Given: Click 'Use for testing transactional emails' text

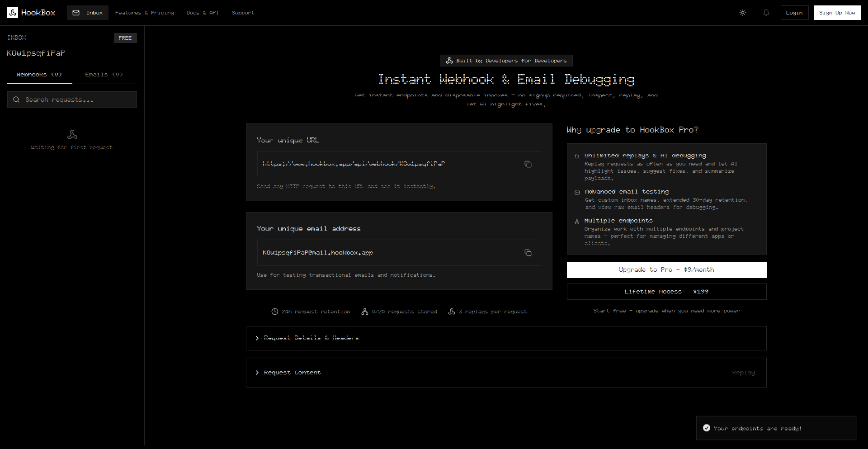Looking at the screenshot, I should (346, 275).
